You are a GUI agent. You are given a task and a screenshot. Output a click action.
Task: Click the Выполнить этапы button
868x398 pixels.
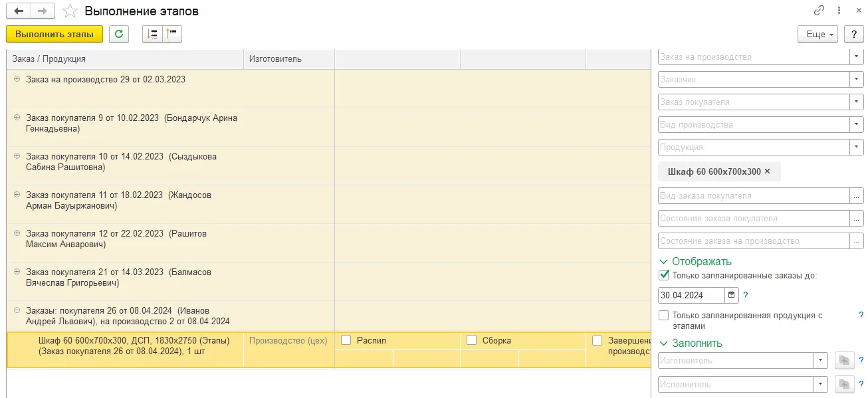pos(54,34)
